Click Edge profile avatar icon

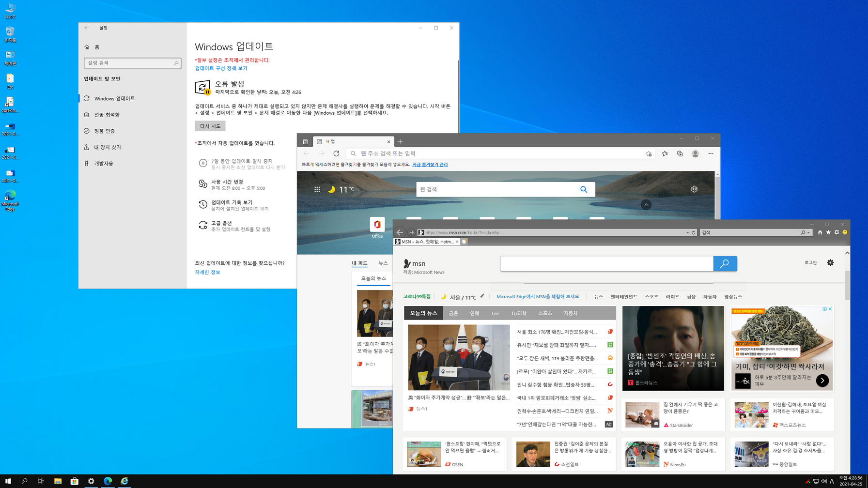click(696, 153)
